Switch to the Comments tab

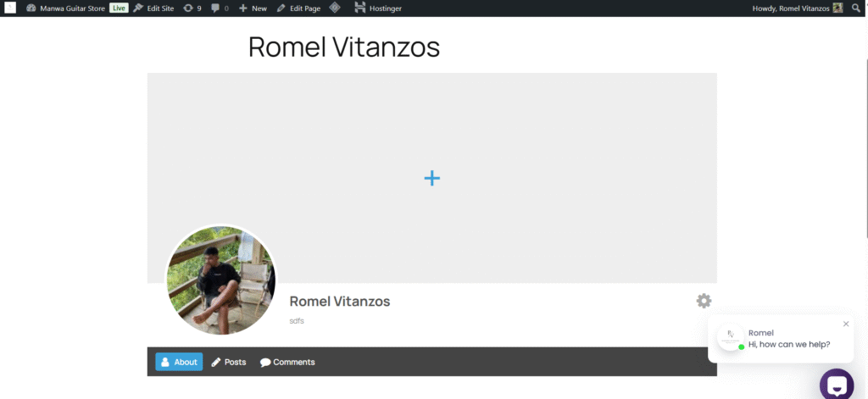[x=287, y=362]
